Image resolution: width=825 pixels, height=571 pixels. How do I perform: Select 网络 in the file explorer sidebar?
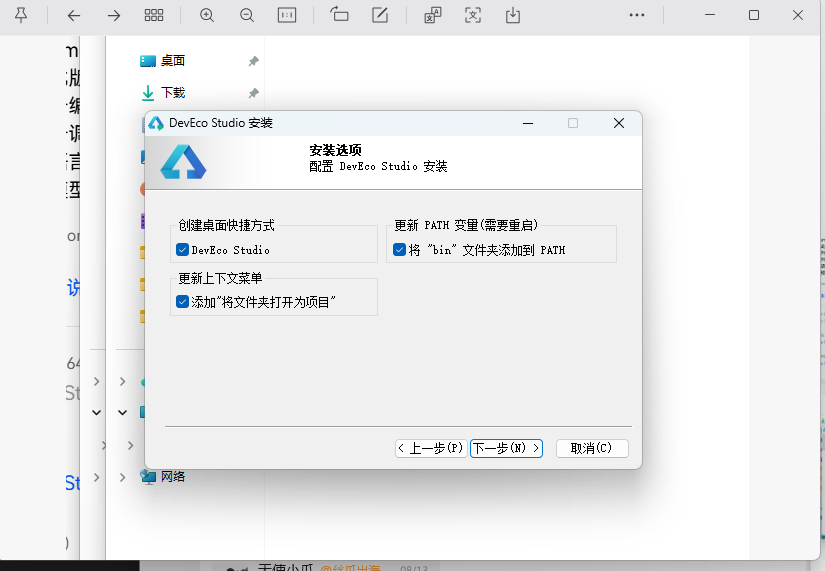pyautogui.click(x=173, y=477)
